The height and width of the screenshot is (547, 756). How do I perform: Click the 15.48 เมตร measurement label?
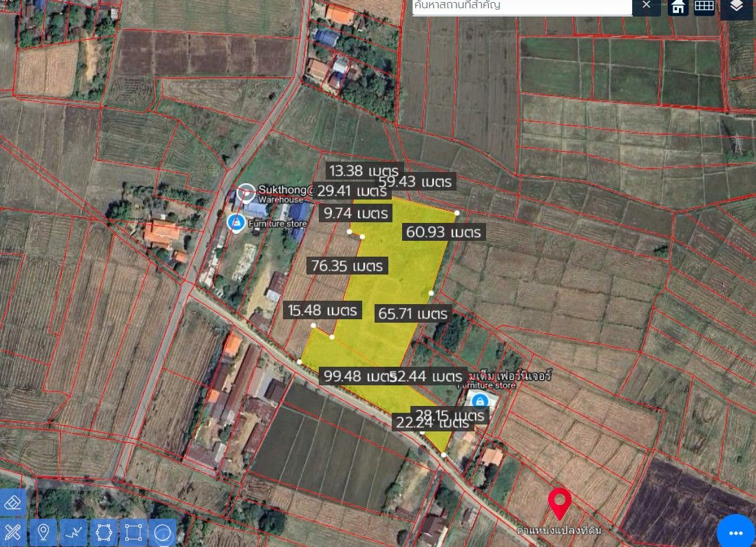click(322, 310)
